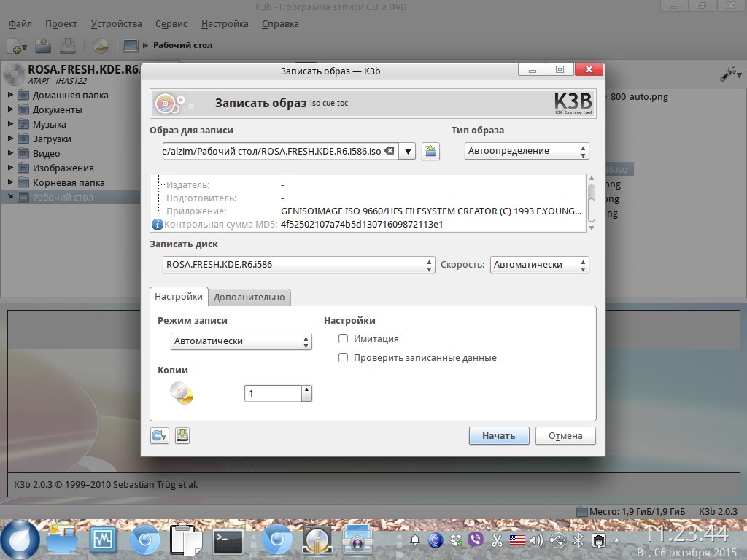Open the wrench configuration menu in the main window
Image resolution: width=747 pixels, height=560 pixels.
730,74
